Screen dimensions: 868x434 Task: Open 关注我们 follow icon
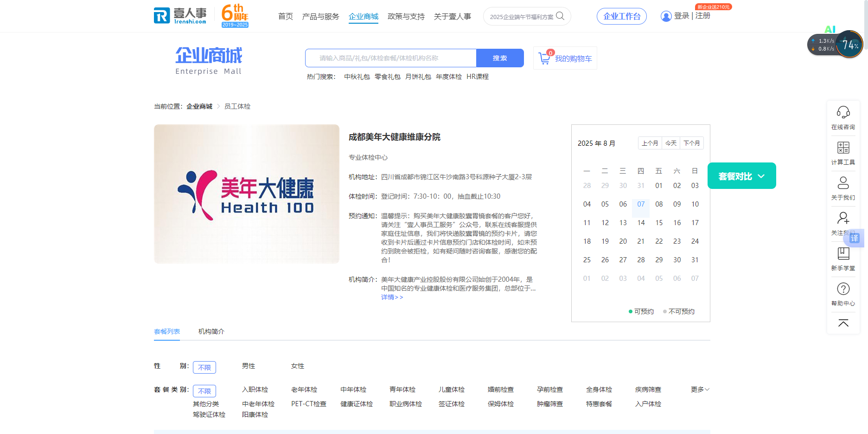tap(843, 218)
